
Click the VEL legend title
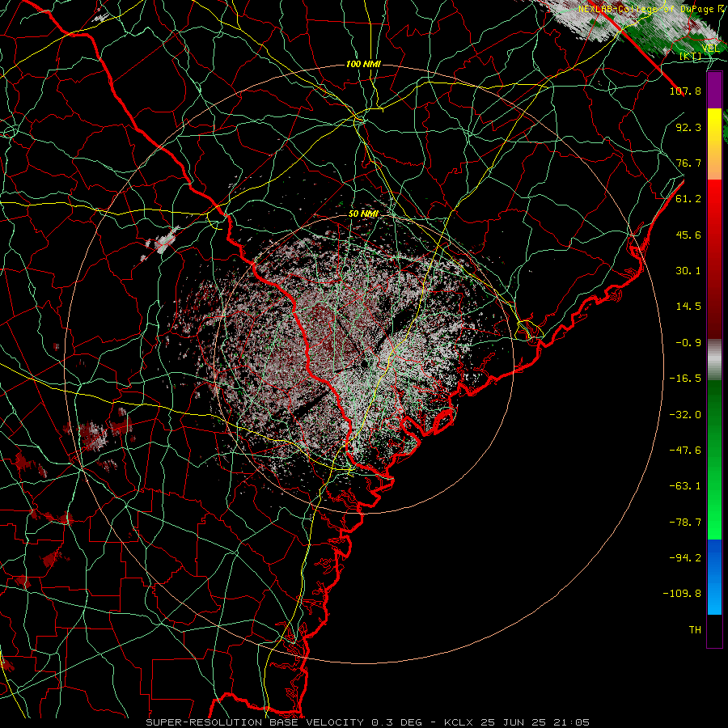point(710,49)
